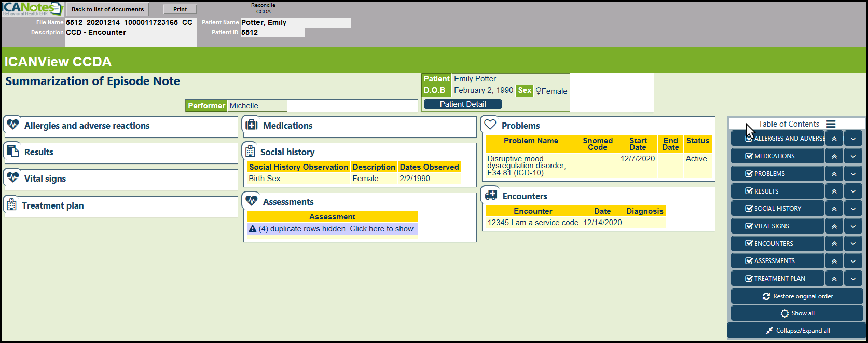Go back to list of documents
868x343 pixels.
point(107,9)
